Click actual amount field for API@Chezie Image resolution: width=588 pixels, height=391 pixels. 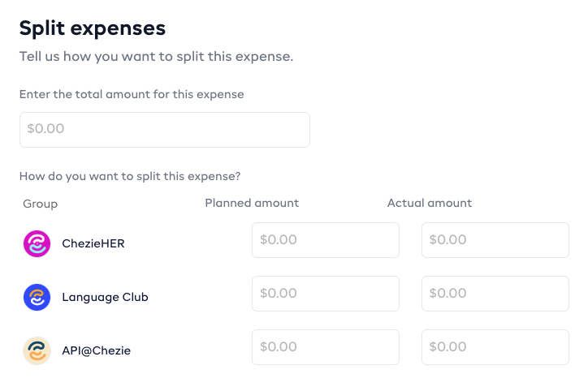495,347
